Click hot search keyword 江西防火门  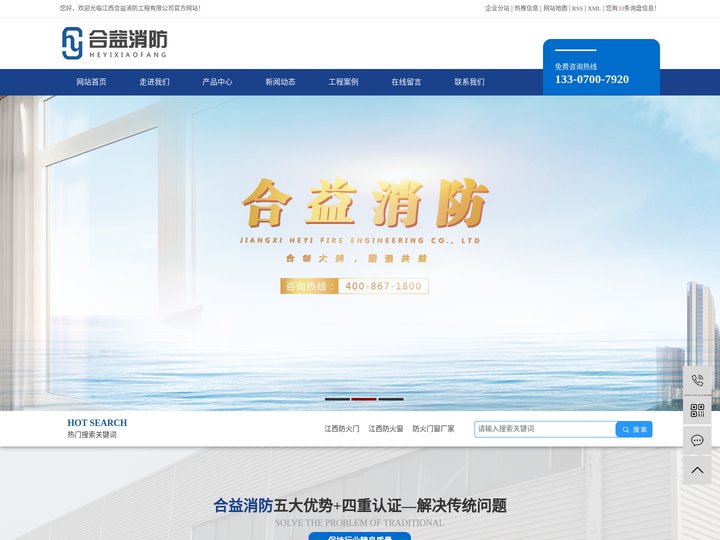(x=342, y=429)
